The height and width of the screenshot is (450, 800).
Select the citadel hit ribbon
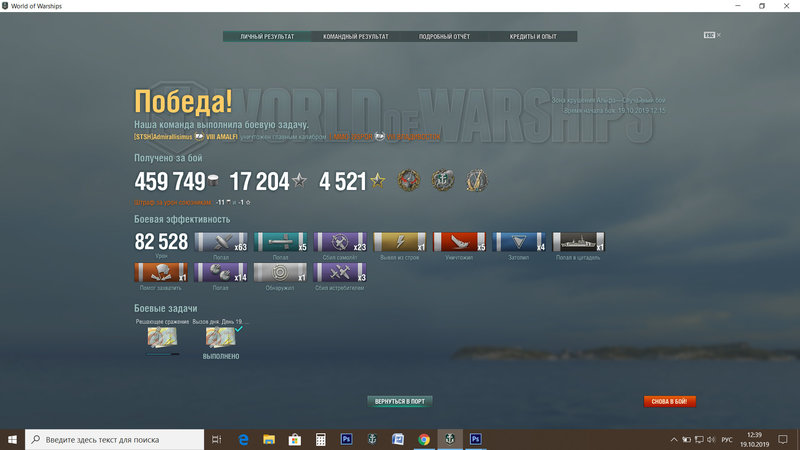click(579, 242)
